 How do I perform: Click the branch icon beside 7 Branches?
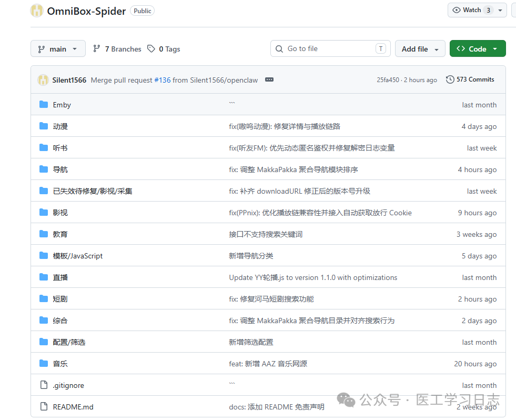click(x=97, y=48)
